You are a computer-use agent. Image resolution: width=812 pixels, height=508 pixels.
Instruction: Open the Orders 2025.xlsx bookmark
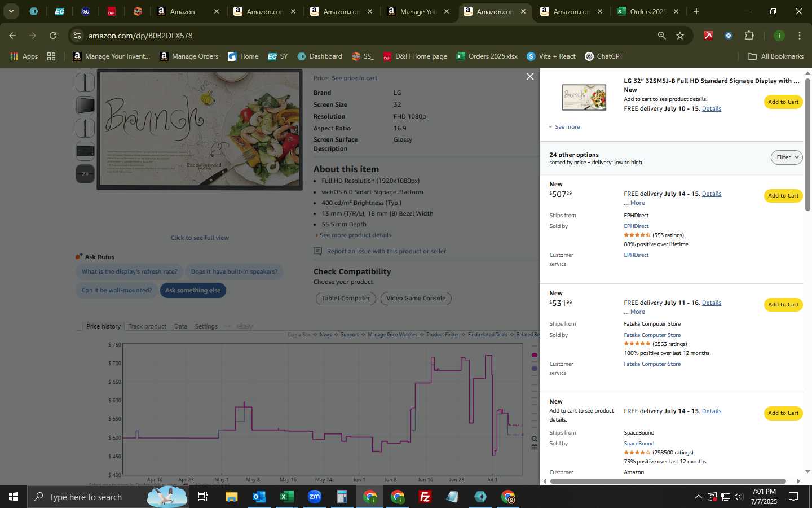click(x=487, y=56)
